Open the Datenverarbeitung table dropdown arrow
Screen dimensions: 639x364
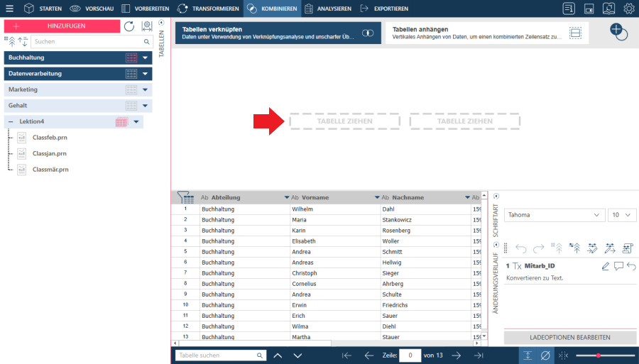coord(145,74)
